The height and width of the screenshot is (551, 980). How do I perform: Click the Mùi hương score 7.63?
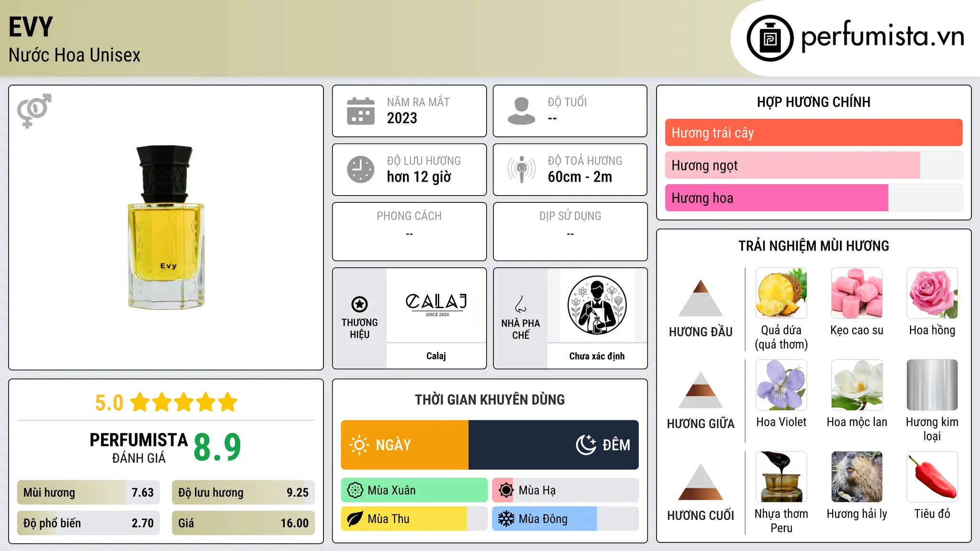click(x=143, y=493)
